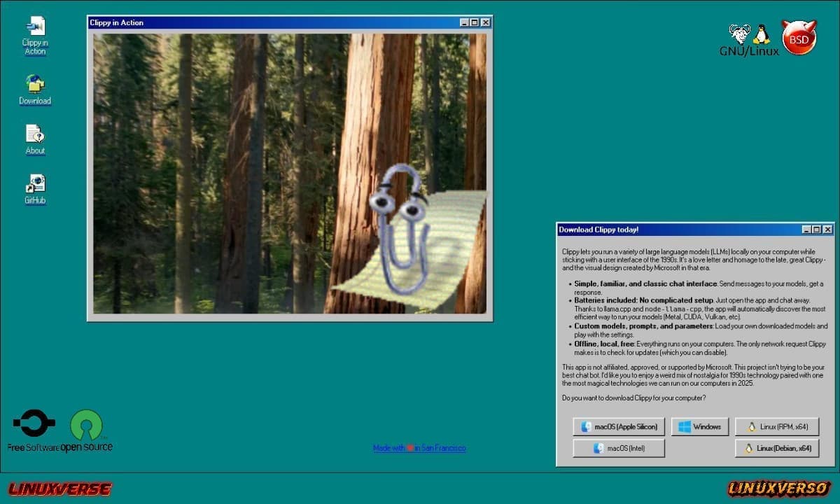This screenshot has height=504, width=840.
Task: Open the Download desktop icon
Action: click(x=34, y=87)
